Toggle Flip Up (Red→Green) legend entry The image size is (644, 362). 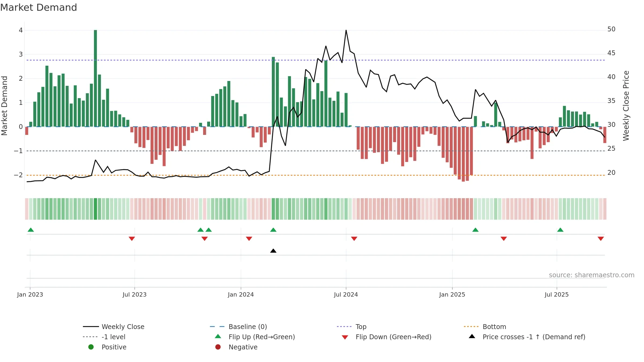pos(255,337)
